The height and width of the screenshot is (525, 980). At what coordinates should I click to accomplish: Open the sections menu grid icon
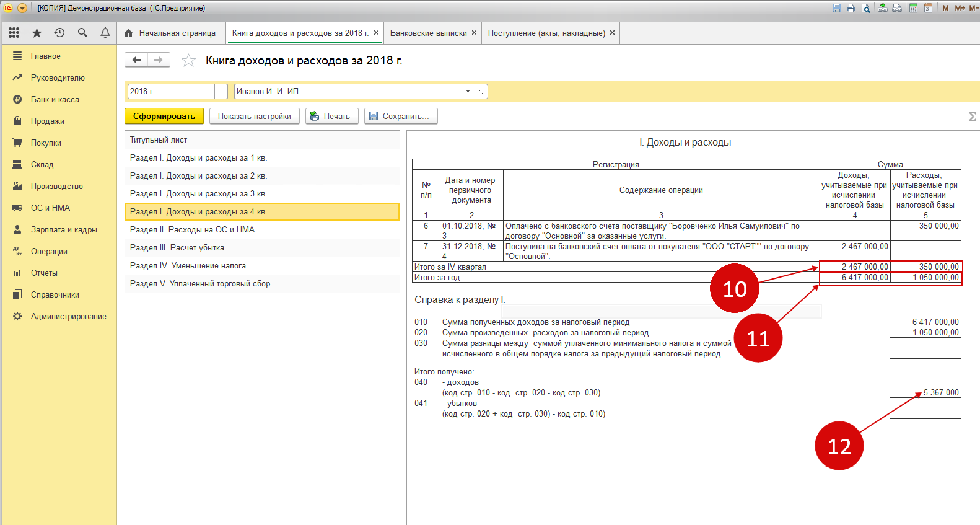(x=14, y=33)
